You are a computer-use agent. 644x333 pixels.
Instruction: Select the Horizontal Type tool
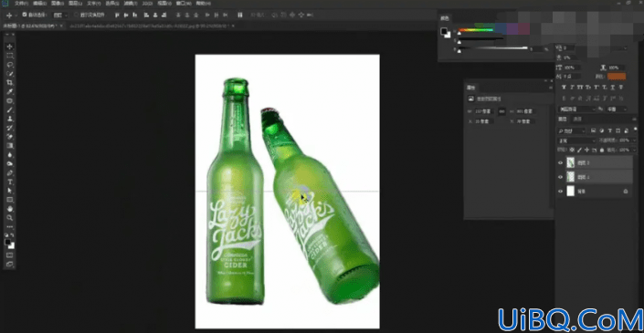(x=10, y=182)
